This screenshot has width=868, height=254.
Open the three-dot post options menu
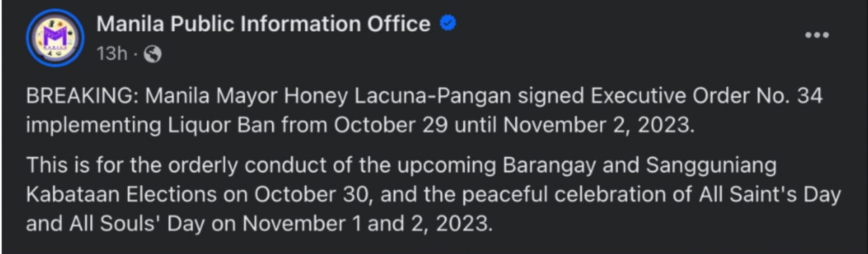tap(816, 35)
